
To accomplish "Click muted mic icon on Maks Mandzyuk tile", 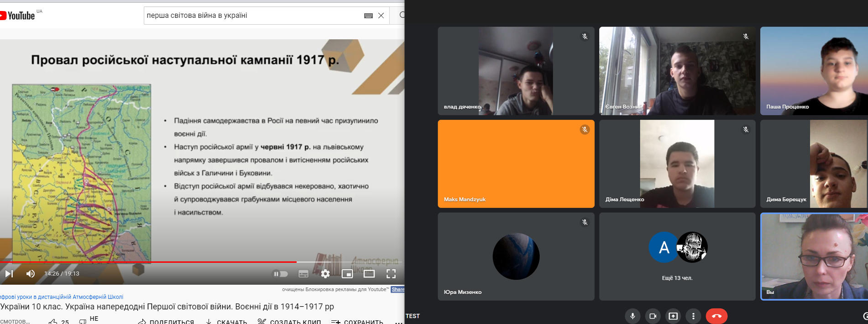I will point(585,130).
